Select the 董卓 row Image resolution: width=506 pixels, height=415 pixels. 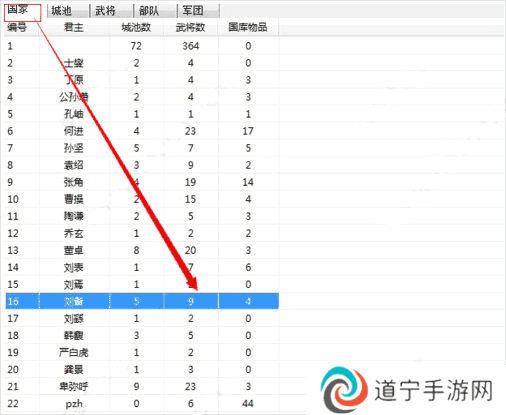pos(142,250)
